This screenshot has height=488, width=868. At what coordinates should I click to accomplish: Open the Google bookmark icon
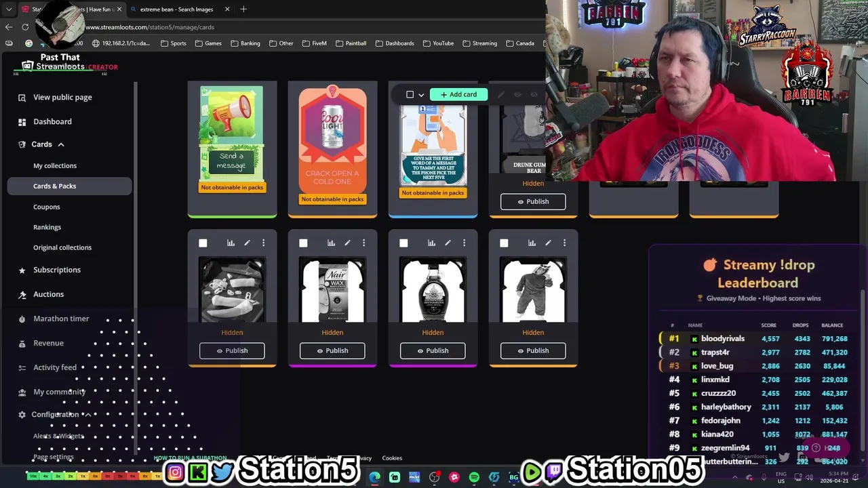(x=28, y=43)
